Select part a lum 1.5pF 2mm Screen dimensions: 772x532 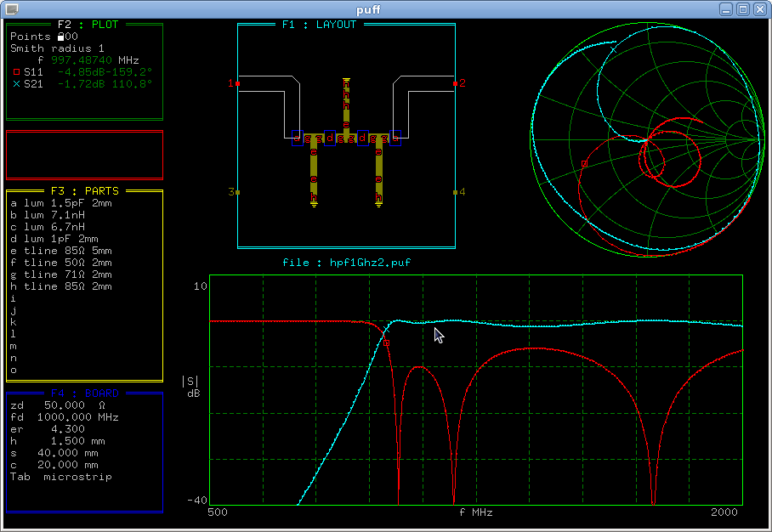click(61, 203)
